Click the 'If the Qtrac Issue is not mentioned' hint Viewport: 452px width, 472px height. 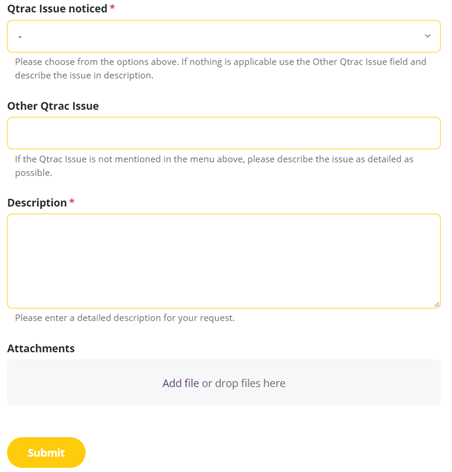(214, 166)
